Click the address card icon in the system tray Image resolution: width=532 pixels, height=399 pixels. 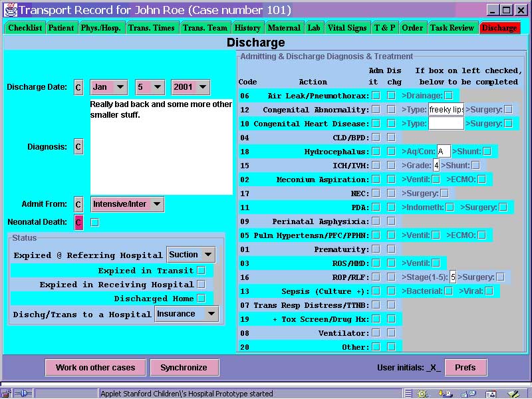coord(492,393)
